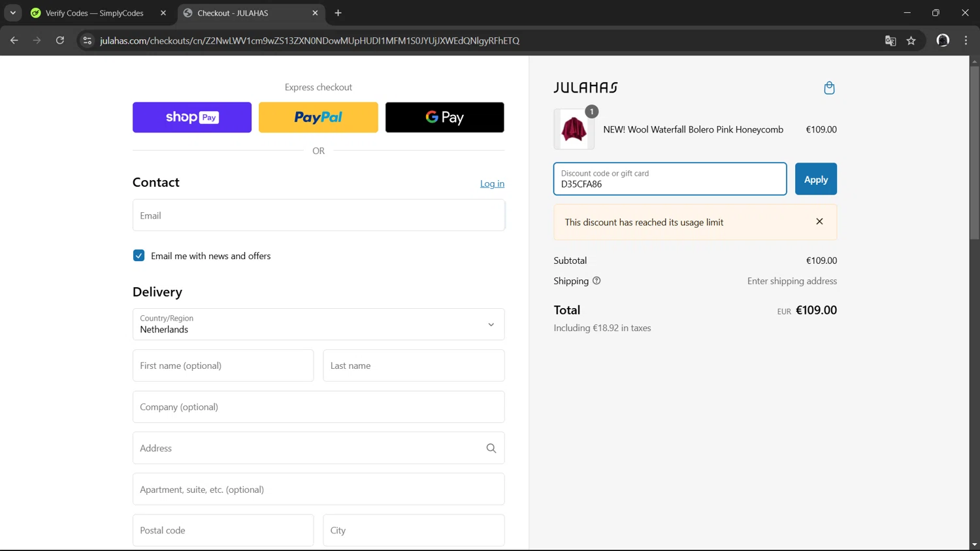The height and width of the screenshot is (551, 980).
Task: Click the "Enter shipping address" text
Action: point(792,281)
